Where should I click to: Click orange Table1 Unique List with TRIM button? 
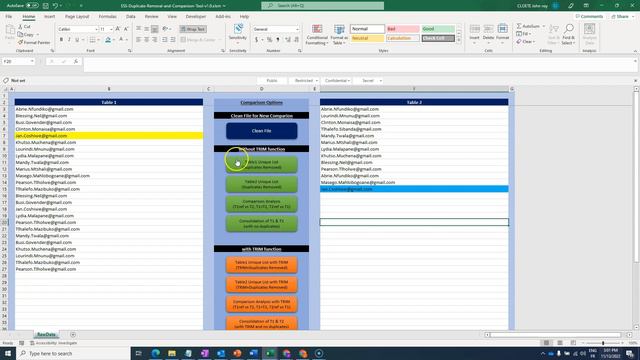(262, 265)
